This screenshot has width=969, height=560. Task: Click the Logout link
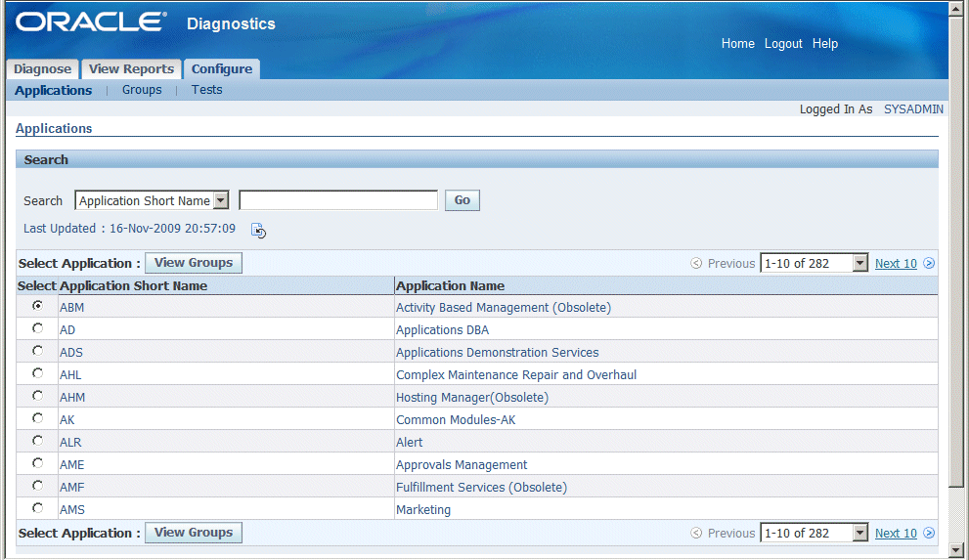click(x=783, y=44)
